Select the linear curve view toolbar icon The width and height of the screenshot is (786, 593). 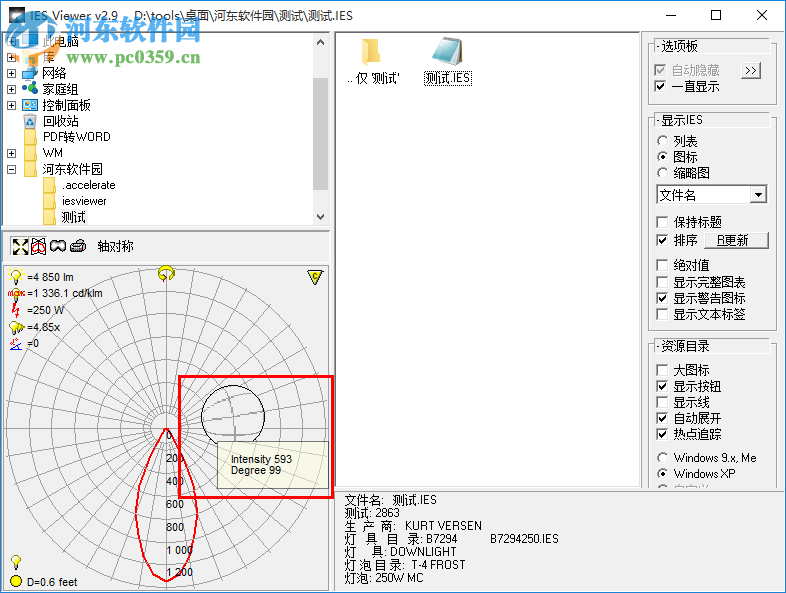(x=58, y=246)
